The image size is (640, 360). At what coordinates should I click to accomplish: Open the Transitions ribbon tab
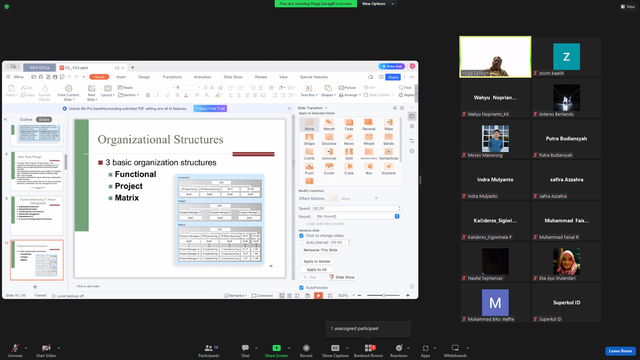click(x=172, y=77)
